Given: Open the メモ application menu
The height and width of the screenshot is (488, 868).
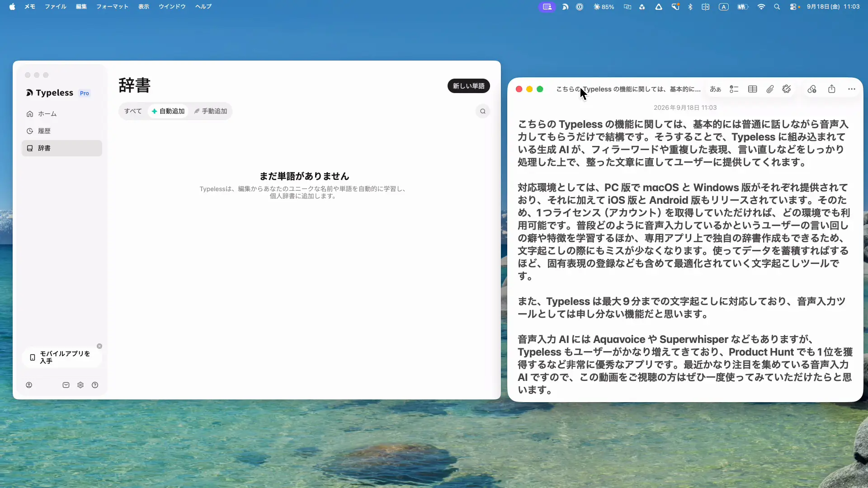Looking at the screenshot, I should coord(30,7).
